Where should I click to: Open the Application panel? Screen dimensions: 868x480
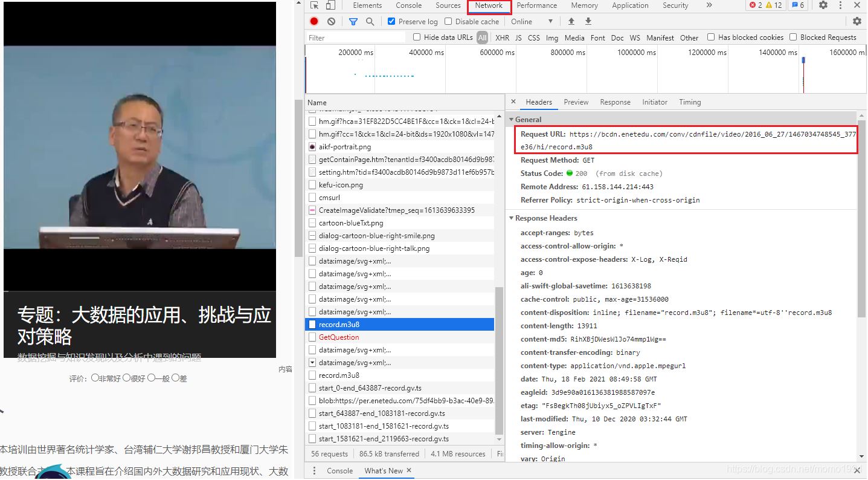click(x=630, y=5)
